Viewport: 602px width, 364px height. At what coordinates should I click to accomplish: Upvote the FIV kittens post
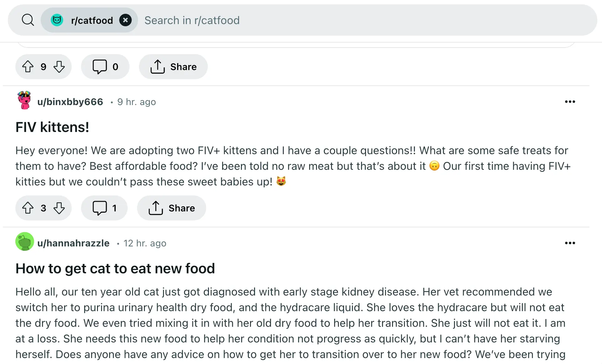28,208
